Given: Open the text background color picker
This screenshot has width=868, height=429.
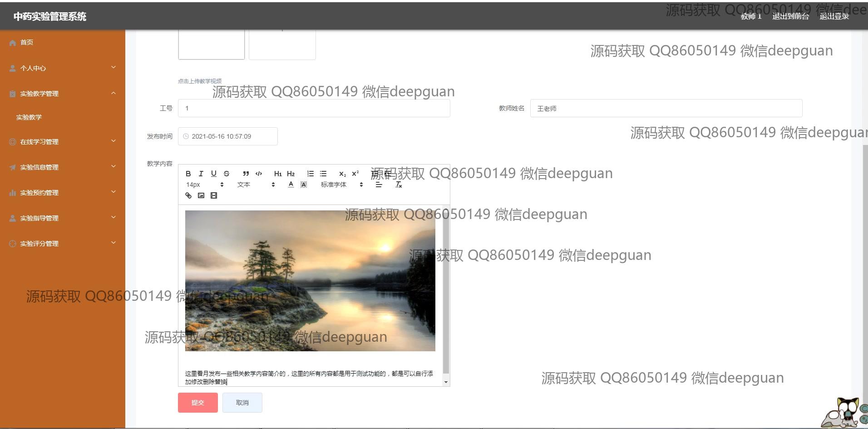Looking at the screenshot, I should pos(304,185).
